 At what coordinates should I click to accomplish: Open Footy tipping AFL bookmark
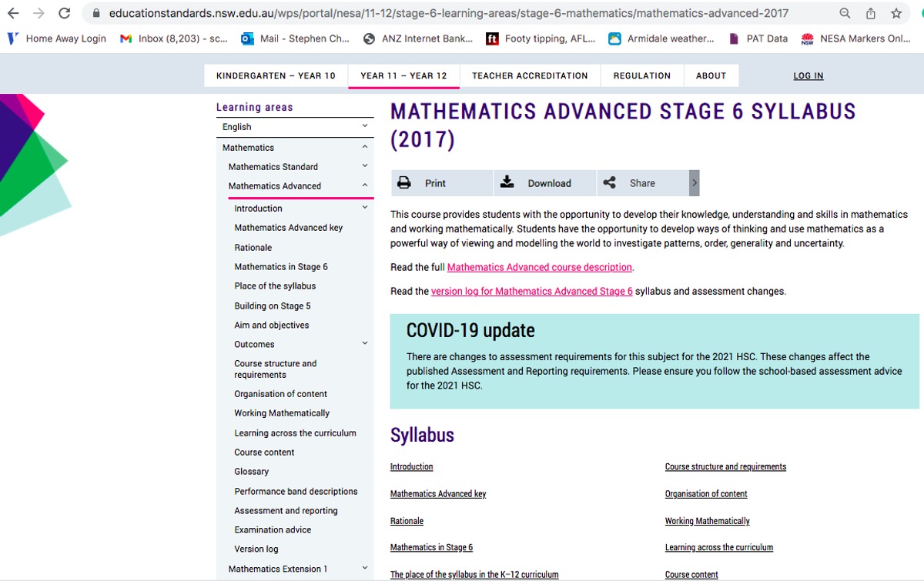pyautogui.click(x=541, y=38)
